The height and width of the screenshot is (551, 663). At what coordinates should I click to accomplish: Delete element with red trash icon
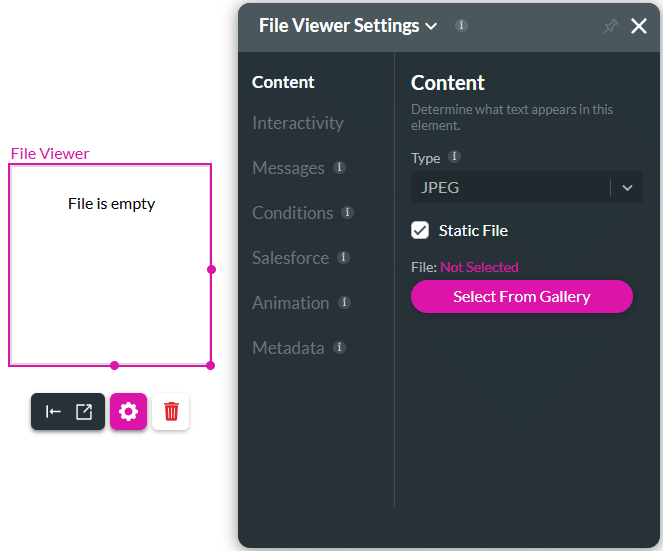click(x=171, y=411)
